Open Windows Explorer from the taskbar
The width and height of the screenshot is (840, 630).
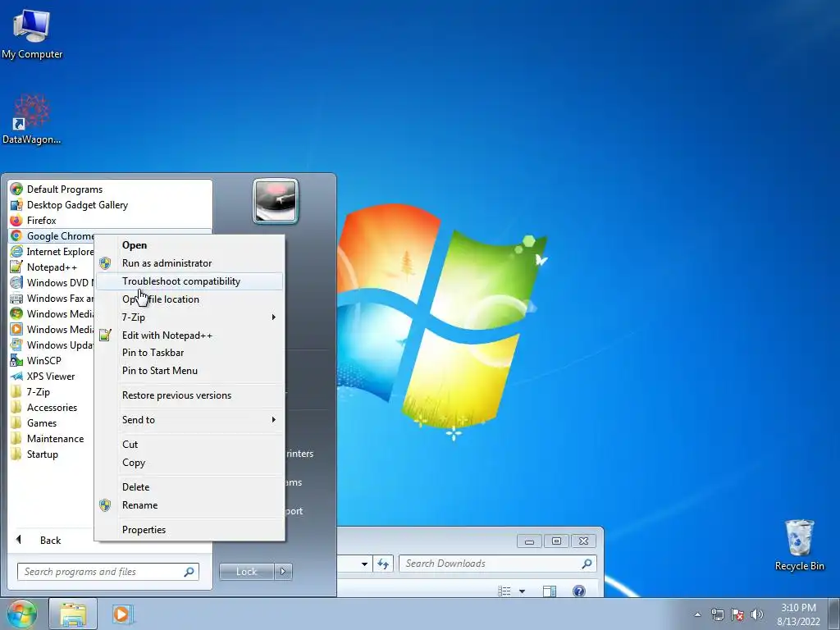point(73,614)
